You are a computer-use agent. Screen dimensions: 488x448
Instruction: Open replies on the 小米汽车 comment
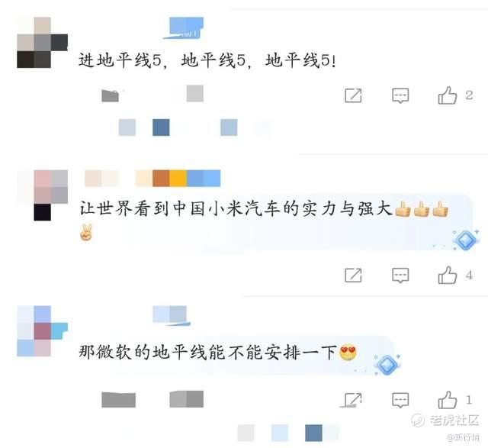[400, 275]
